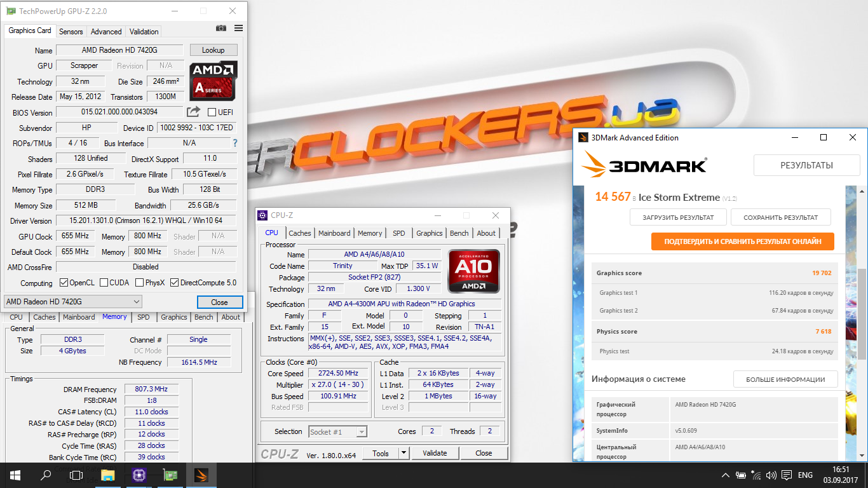Open the Windows Start menu
The image size is (868, 488).
tap(15, 475)
